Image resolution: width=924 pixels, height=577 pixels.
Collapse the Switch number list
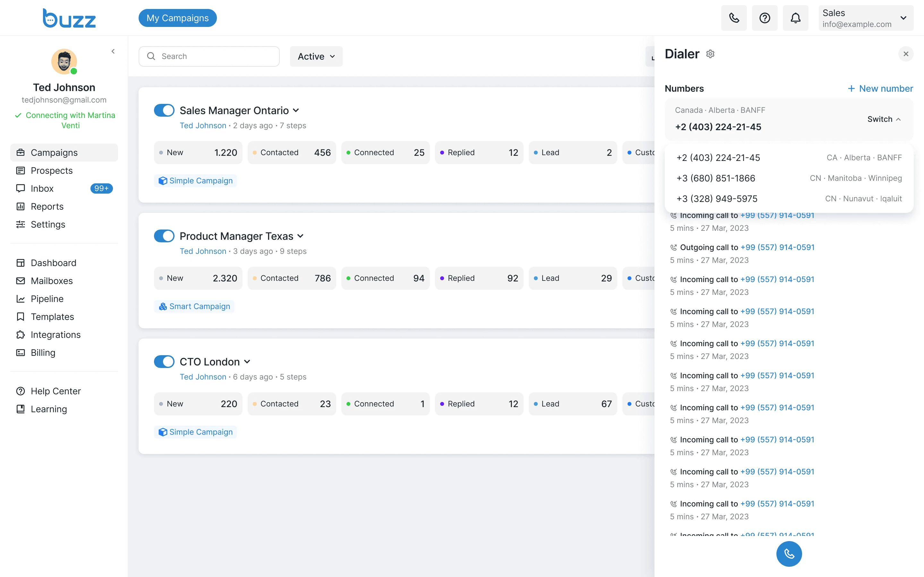[884, 119]
